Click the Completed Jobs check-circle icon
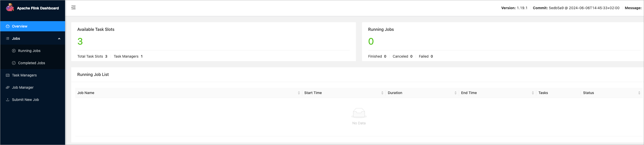 (x=14, y=63)
